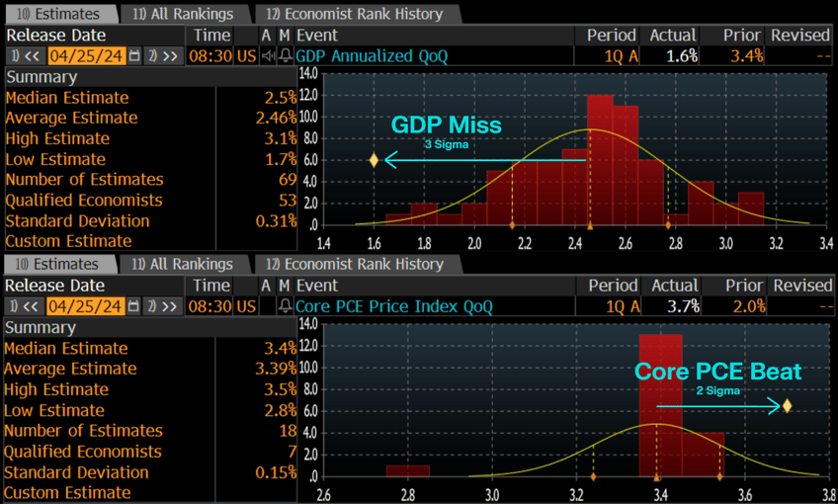Select Number of Estimates row showing 18
This screenshot has height=504, width=838.
pos(150,431)
